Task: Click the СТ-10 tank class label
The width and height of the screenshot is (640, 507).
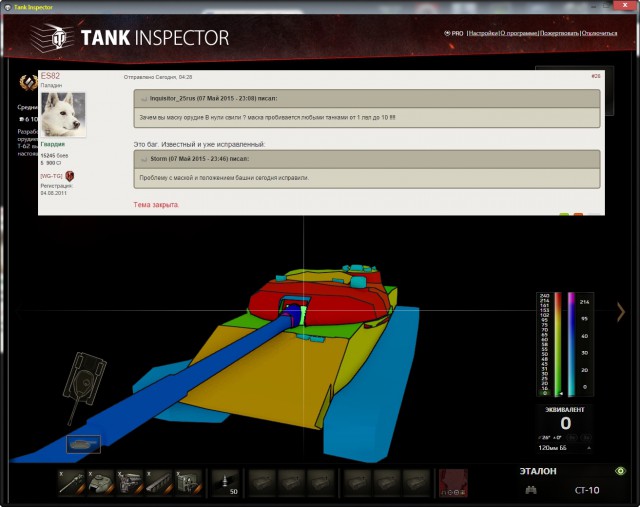Action: tap(587, 490)
